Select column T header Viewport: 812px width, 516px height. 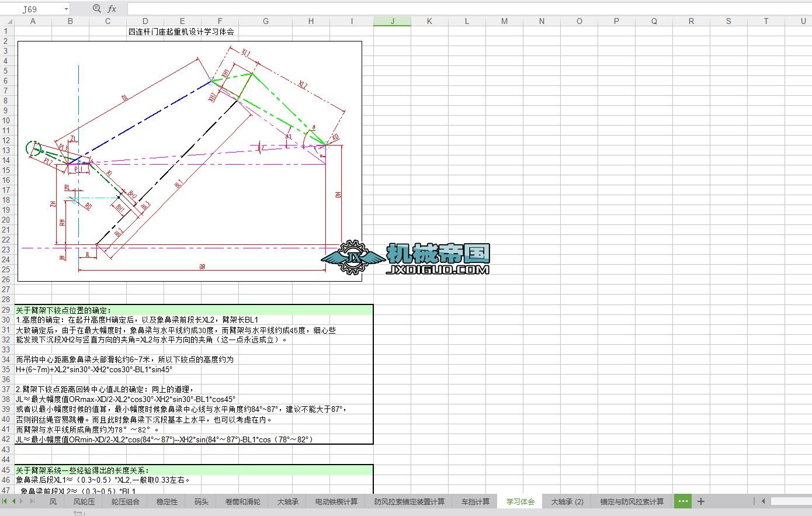click(766, 21)
